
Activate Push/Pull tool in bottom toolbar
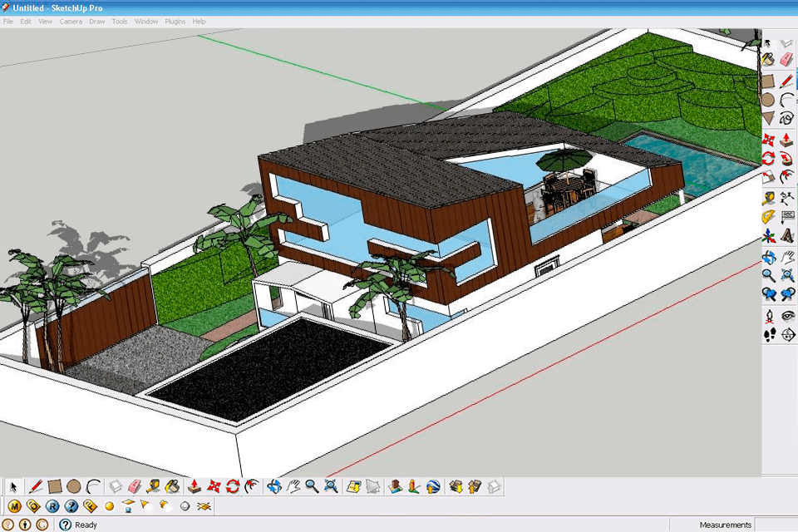[x=194, y=486]
